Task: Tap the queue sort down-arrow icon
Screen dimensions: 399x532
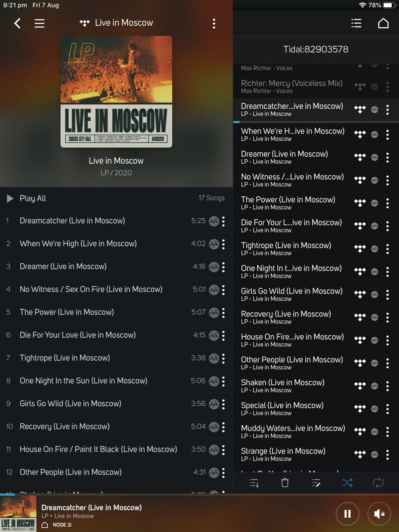Action: point(254,482)
